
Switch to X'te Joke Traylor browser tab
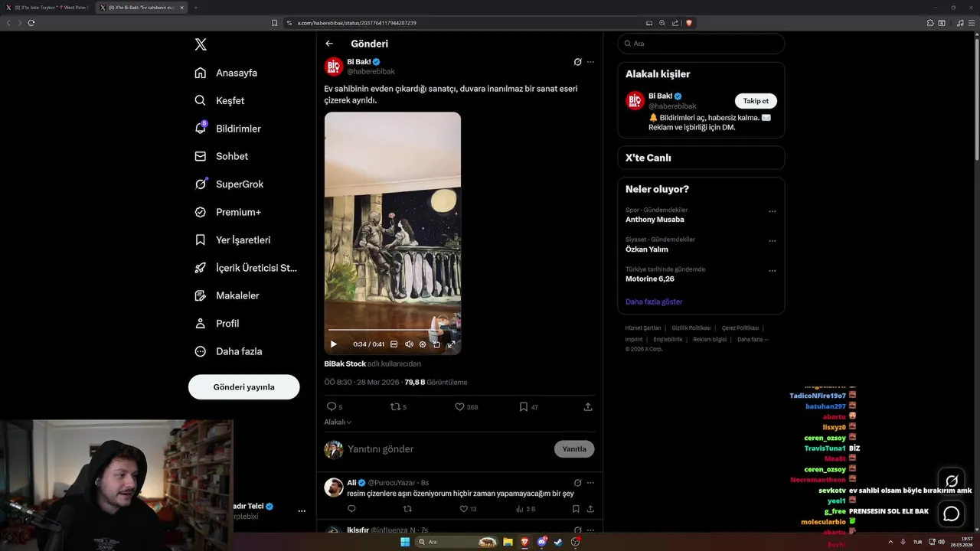pyautogui.click(x=47, y=8)
